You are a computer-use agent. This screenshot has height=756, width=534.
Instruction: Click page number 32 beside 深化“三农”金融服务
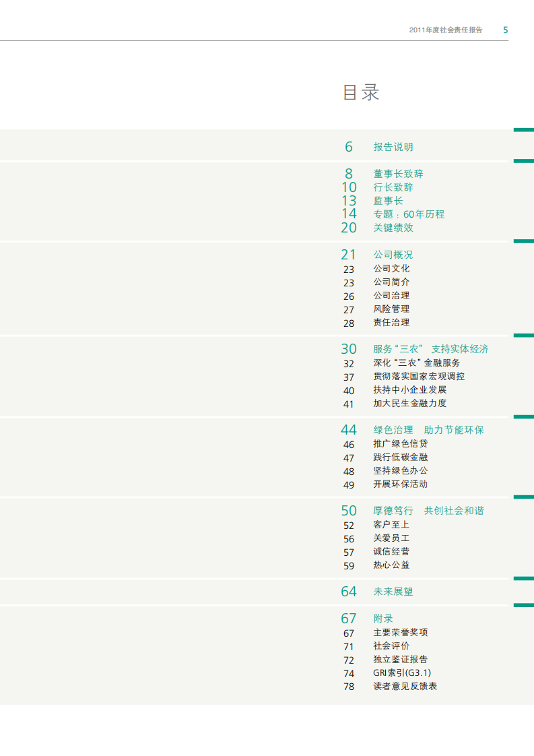tap(349, 364)
